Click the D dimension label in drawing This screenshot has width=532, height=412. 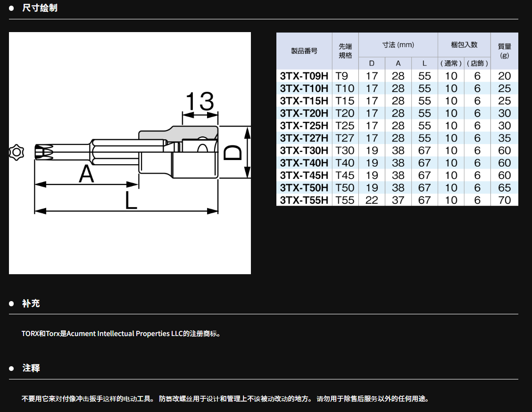coord(233,152)
